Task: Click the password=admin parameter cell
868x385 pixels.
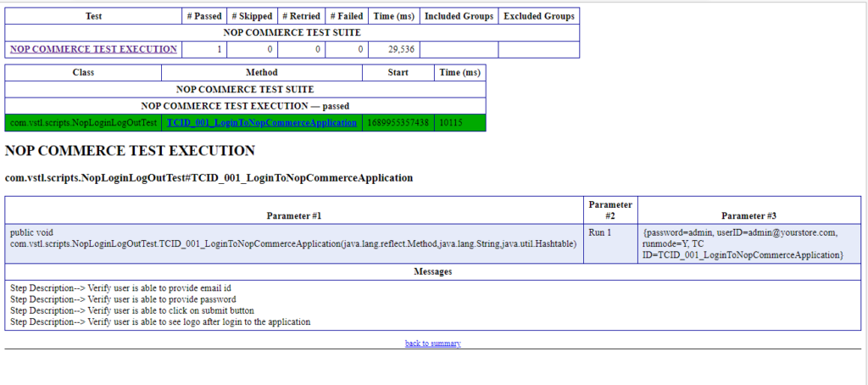Action: click(x=749, y=243)
